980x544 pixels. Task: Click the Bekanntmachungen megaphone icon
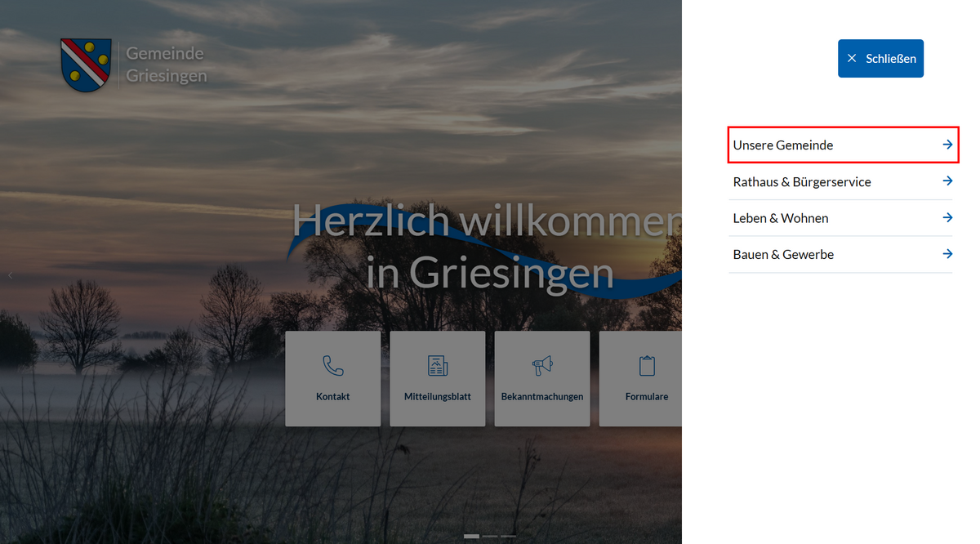point(542,365)
